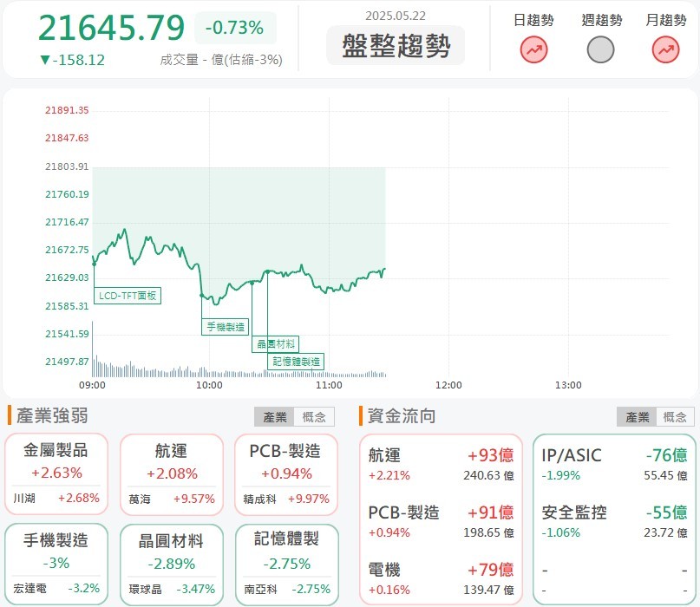Open the 晶圓材料 -2.89% industry card

172,565
